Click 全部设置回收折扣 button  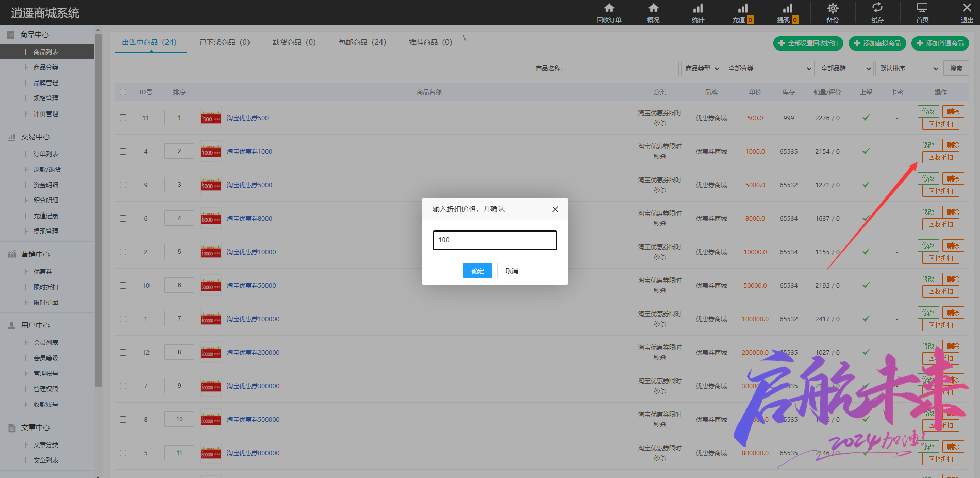(x=808, y=43)
